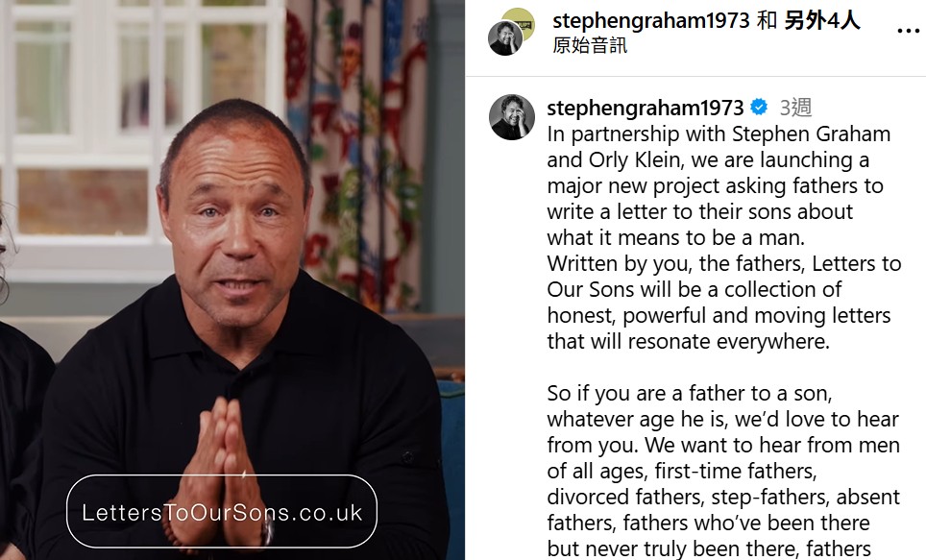Open stephengraham1973 username above the caption

(x=645, y=108)
